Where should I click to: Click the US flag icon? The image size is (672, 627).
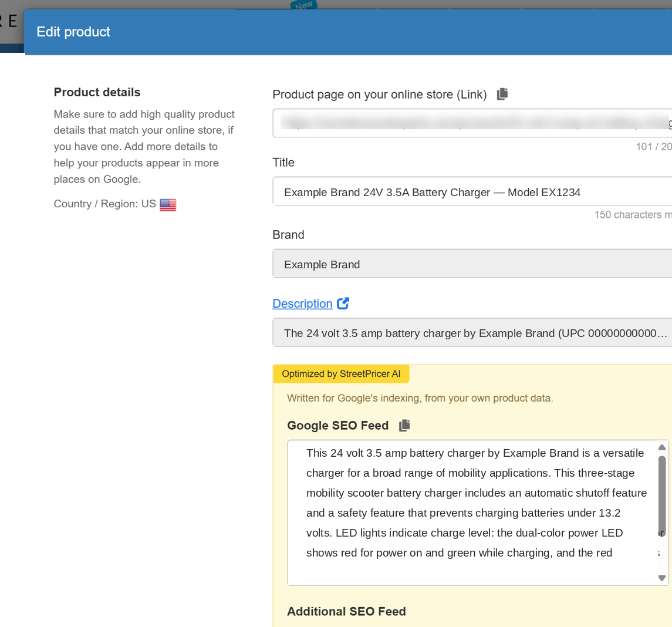[x=168, y=204]
